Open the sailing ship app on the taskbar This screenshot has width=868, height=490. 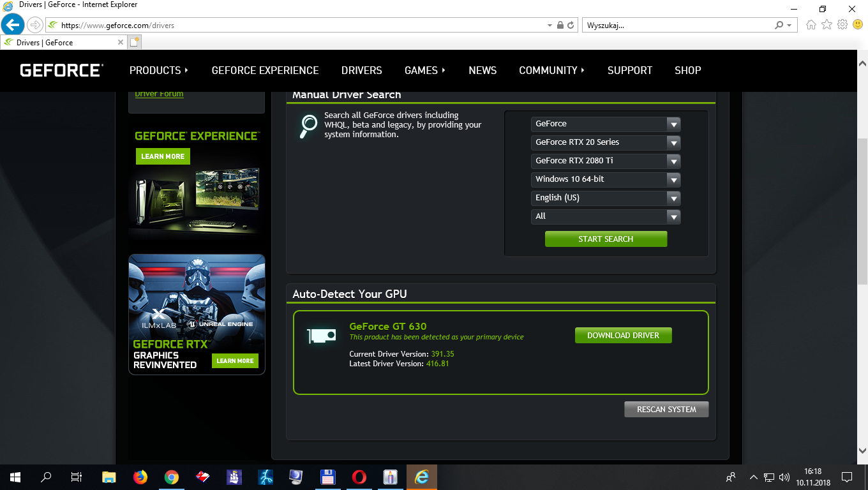pyautogui.click(x=234, y=477)
